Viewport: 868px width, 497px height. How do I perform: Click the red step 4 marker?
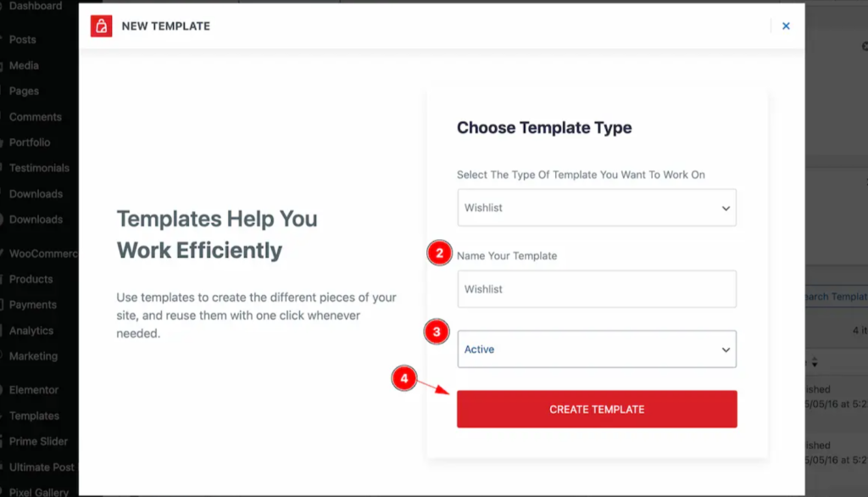404,378
